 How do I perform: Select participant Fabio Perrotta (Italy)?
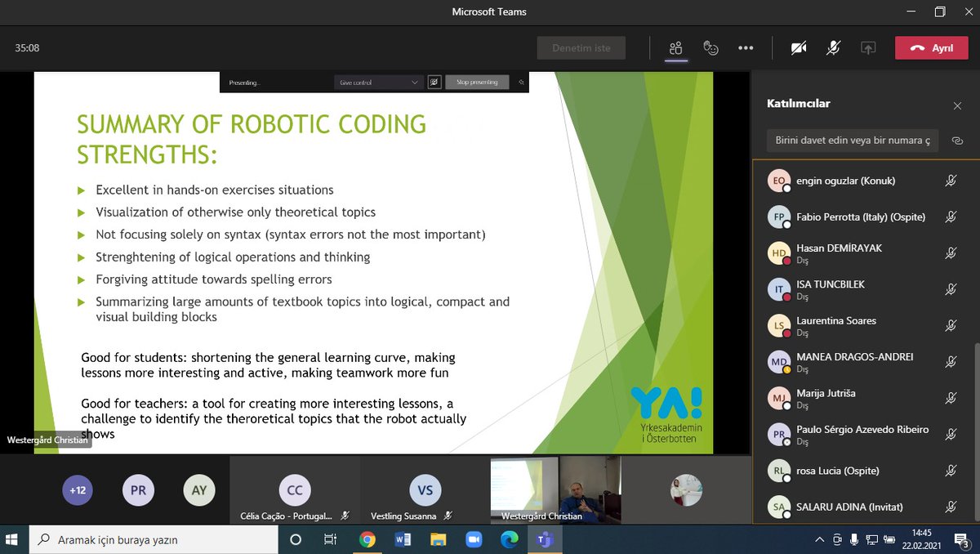(x=862, y=217)
